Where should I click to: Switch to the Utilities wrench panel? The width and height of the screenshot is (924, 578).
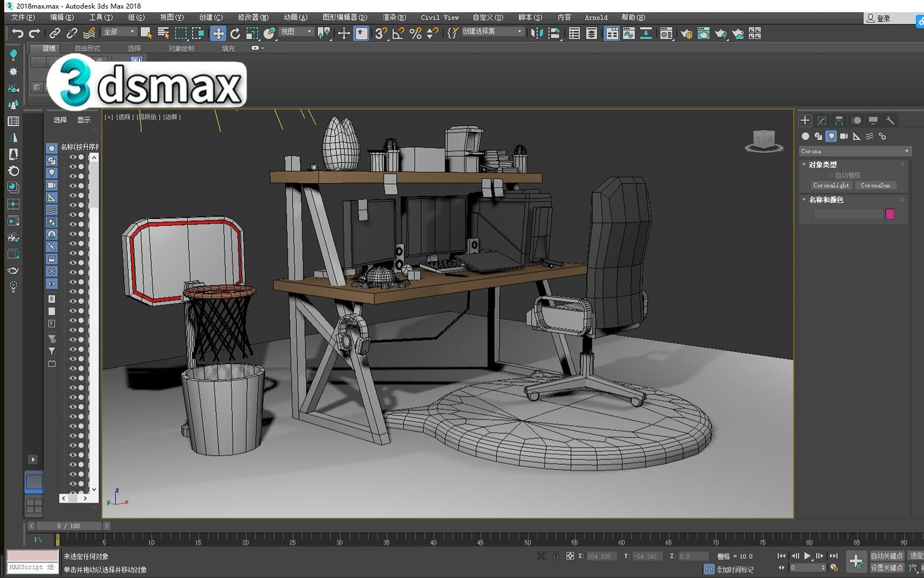[x=890, y=120]
